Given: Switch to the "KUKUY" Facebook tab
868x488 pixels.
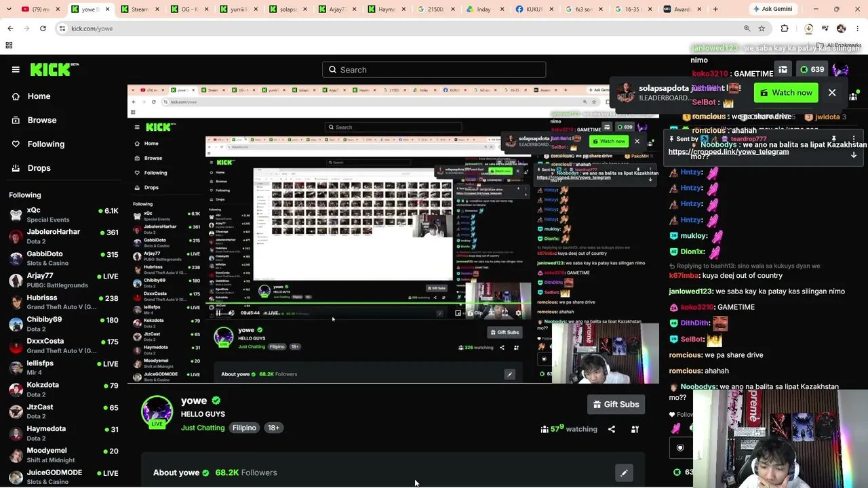Looking at the screenshot, I should click(x=534, y=9).
